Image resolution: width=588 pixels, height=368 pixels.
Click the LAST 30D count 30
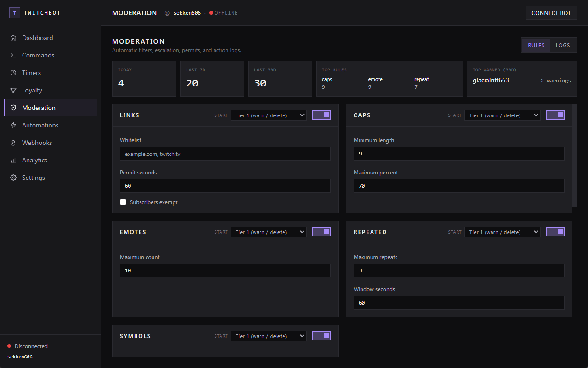coord(260,83)
